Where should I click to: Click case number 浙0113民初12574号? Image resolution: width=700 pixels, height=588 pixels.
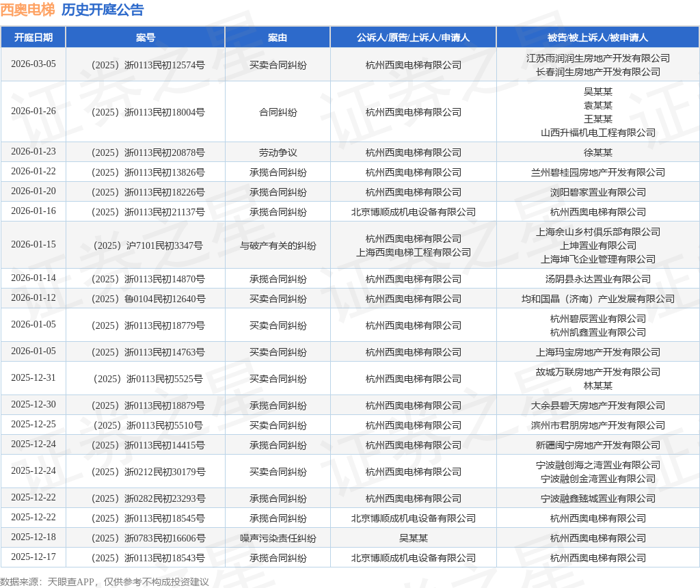[x=148, y=65]
